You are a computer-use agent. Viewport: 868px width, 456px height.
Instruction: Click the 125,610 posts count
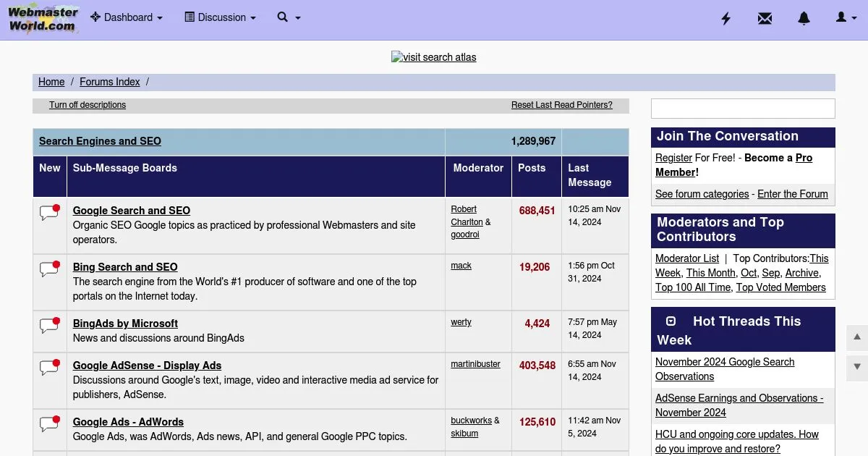(537, 422)
